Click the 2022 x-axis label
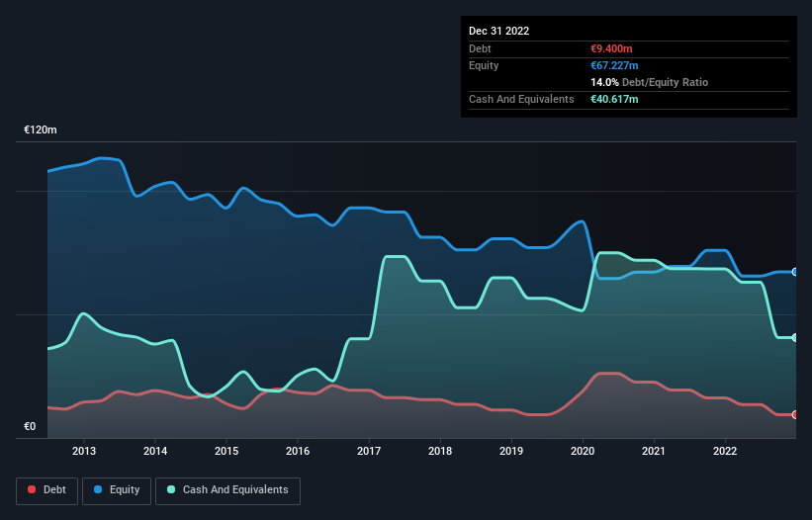This screenshot has width=812, height=520. [x=725, y=451]
